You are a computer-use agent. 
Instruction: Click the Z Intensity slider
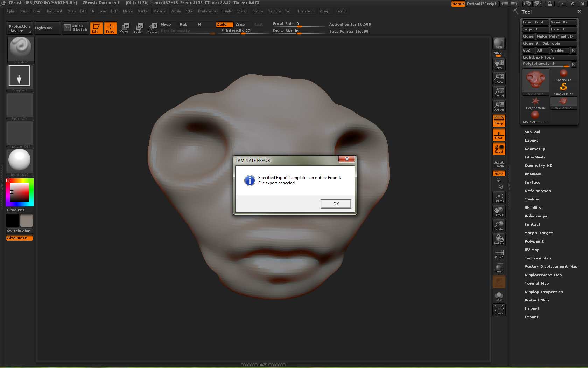point(243,31)
